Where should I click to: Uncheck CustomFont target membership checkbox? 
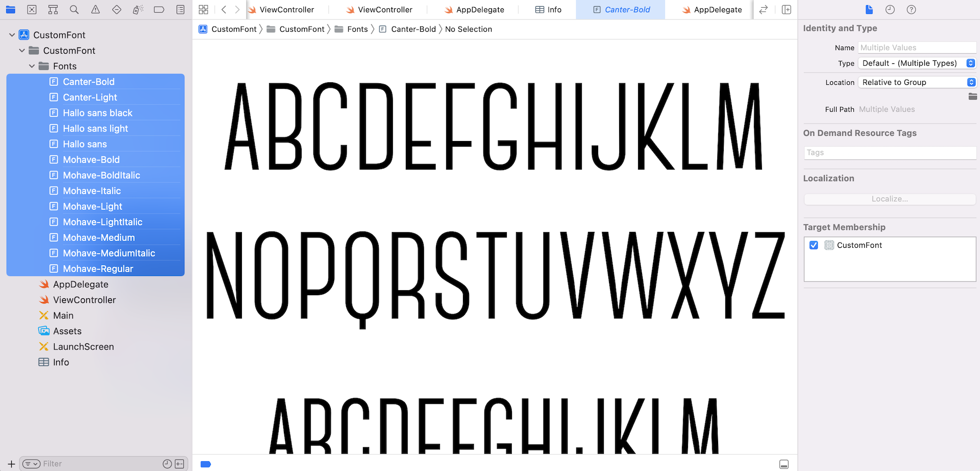pyautogui.click(x=814, y=245)
